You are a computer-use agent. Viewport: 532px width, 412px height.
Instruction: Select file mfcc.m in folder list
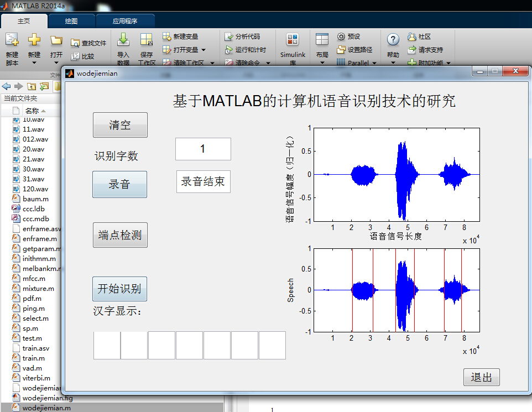tap(34, 279)
